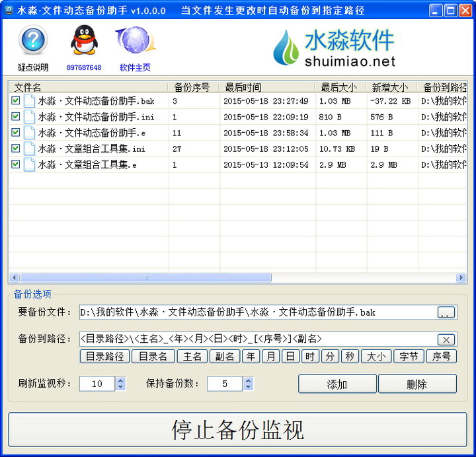Insert the 主名 placeholder
This screenshot has width=476, height=457.
[192, 357]
